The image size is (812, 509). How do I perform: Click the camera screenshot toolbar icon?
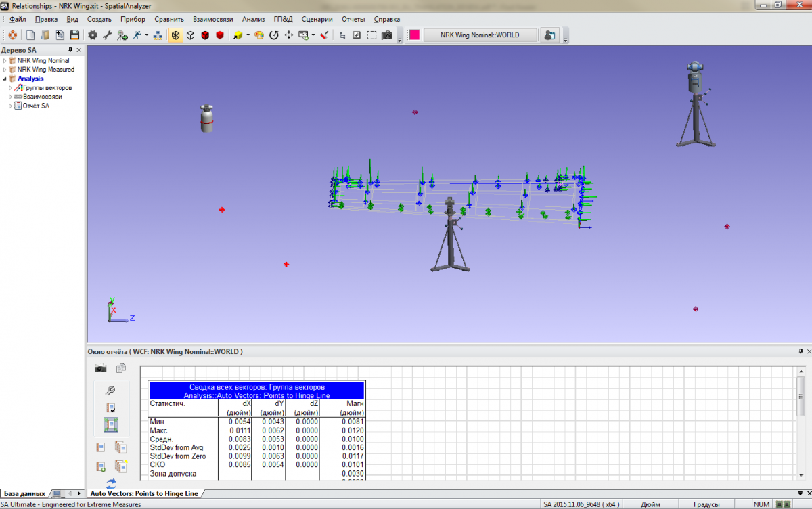coord(386,35)
